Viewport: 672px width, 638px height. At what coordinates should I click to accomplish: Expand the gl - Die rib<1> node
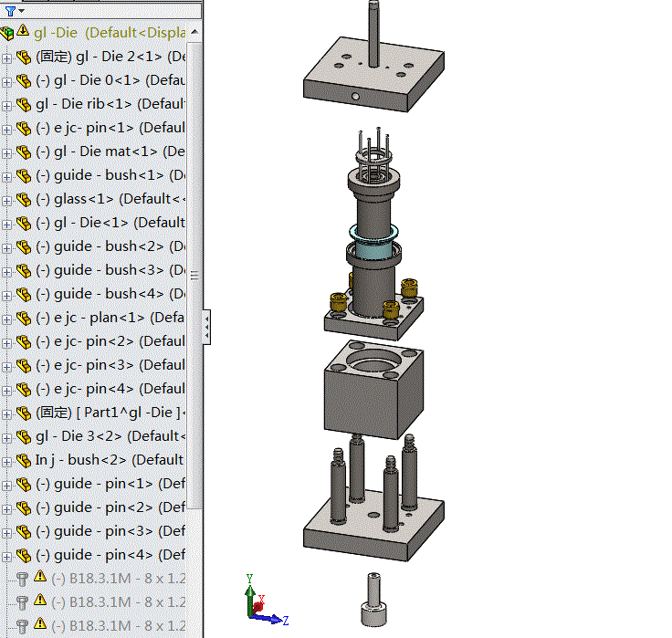pos(6,105)
